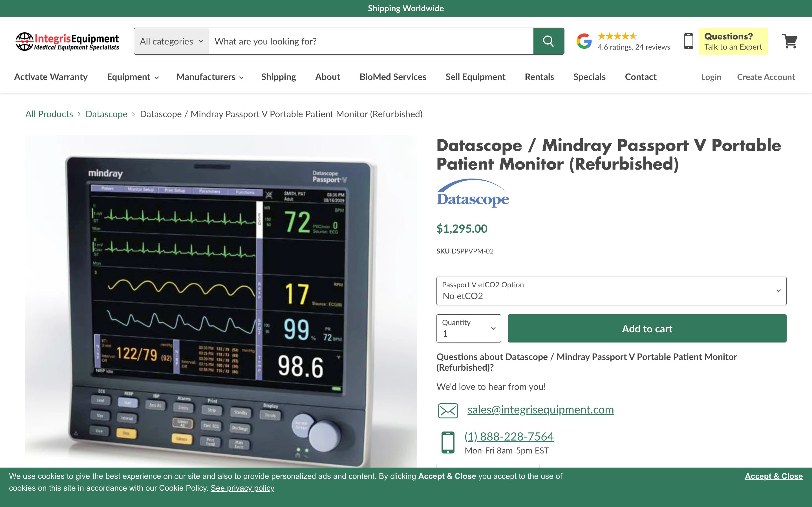Open the All categories dropdown
812x507 pixels.
171,41
